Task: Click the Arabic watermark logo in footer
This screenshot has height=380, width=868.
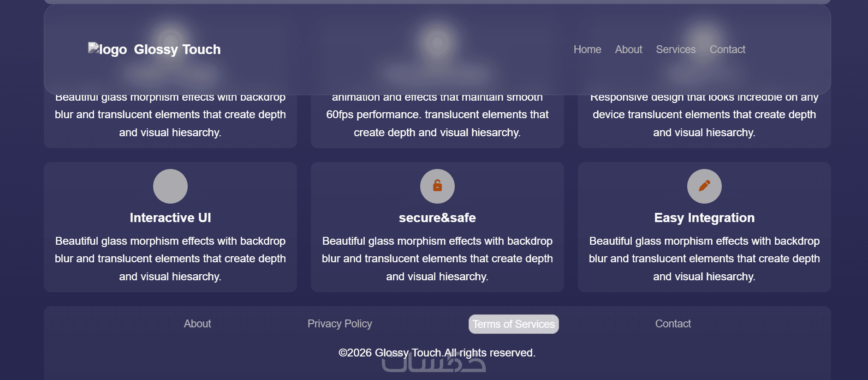Action: click(x=434, y=364)
